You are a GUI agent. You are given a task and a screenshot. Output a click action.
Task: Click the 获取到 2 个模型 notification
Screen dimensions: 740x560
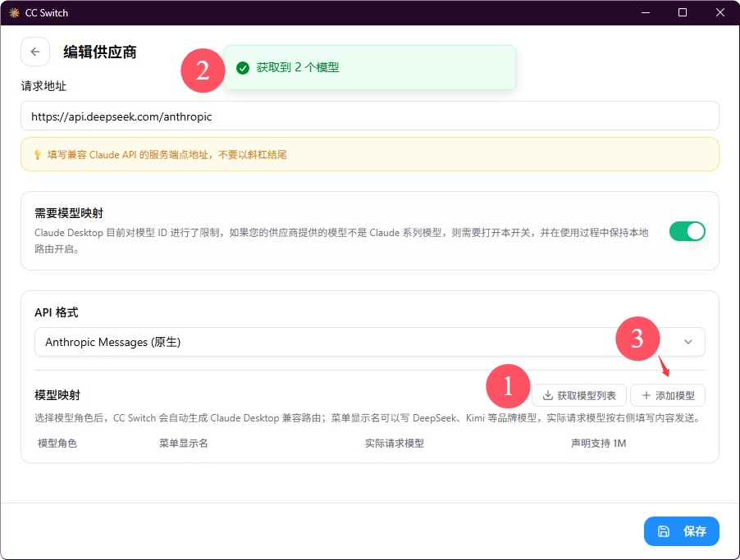[369, 67]
